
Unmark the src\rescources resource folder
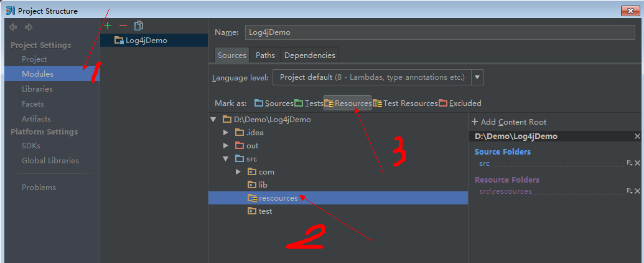click(x=637, y=191)
